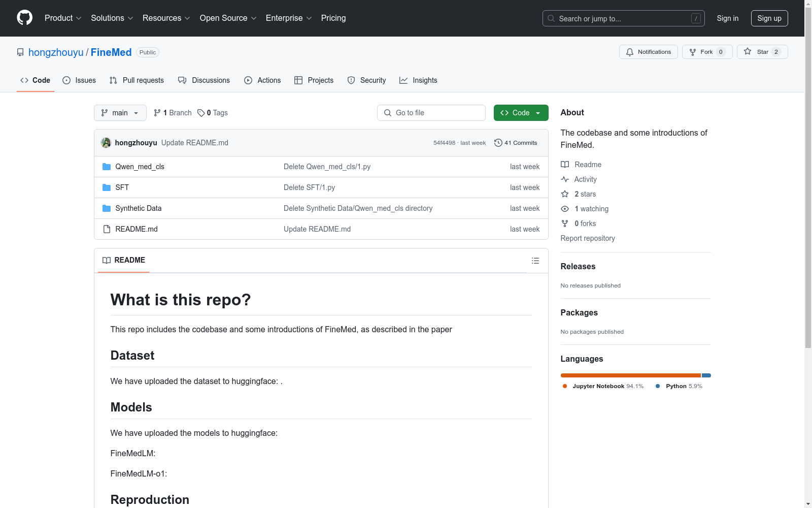Image resolution: width=812 pixels, height=508 pixels.
Task: Expand the Open Source menu
Action: coord(228,18)
